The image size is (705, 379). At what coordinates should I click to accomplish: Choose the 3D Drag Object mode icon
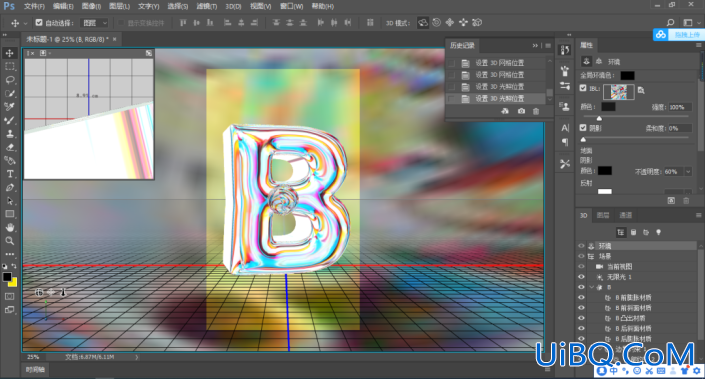450,22
